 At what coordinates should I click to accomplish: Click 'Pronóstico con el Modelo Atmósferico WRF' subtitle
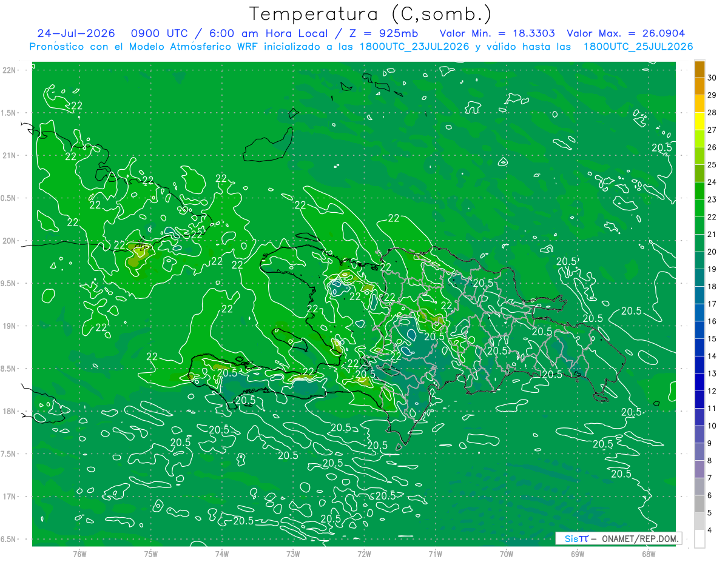145,47
